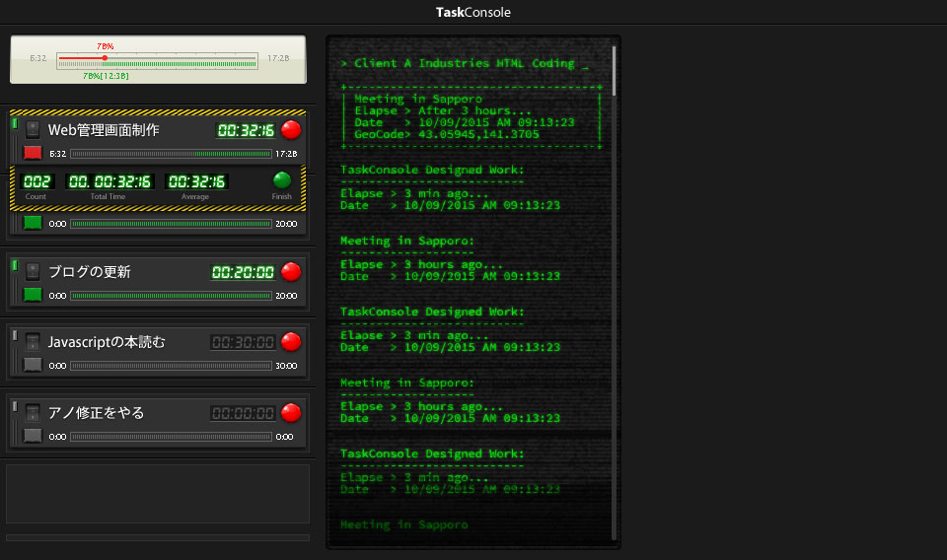This screenshot has height=560, width=947.
Task: Click the TaskConsole header title
Action: click(x=473, y=12)
